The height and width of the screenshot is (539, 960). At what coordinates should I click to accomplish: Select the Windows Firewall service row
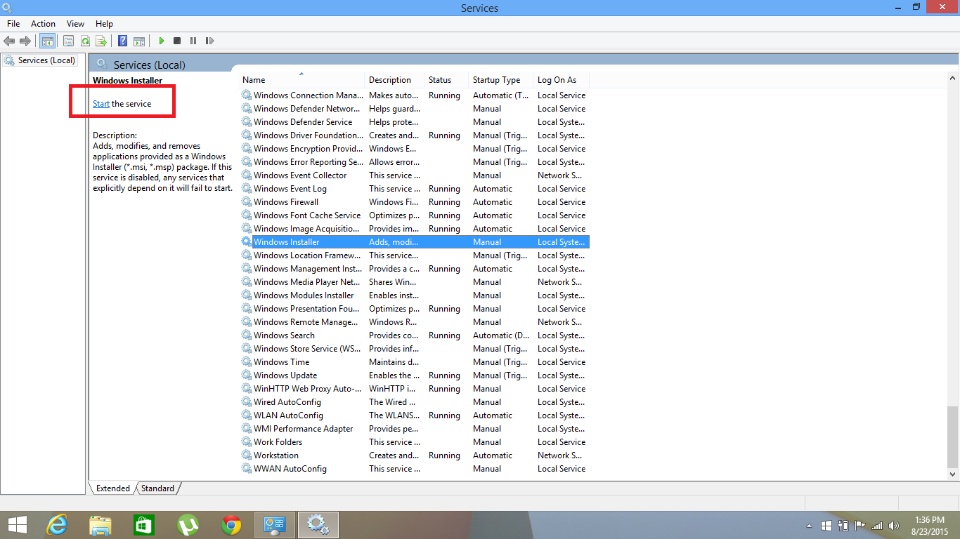pos(415,202)
